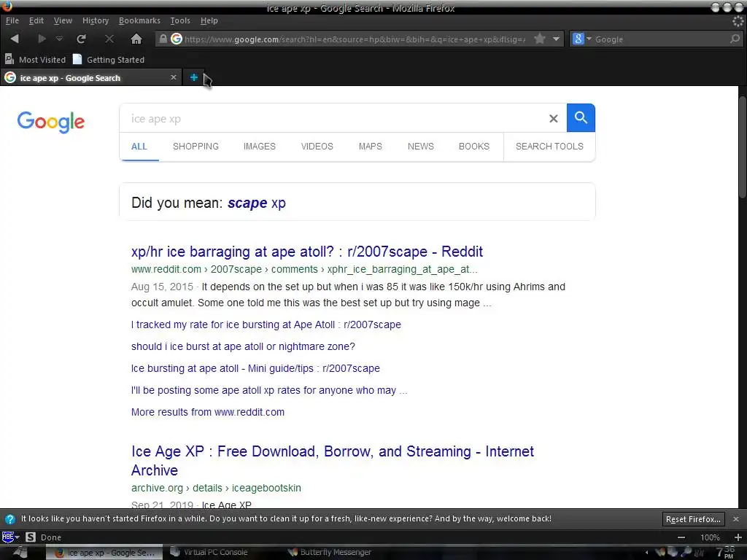Open 'Ice bursting at ape atoll - Mini guide' link

click(255, 368)
